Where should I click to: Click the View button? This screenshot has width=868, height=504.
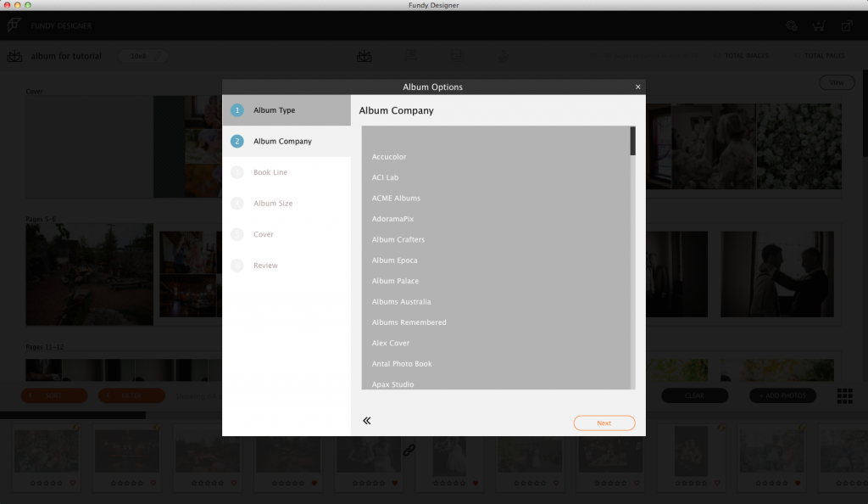point(837,82)
